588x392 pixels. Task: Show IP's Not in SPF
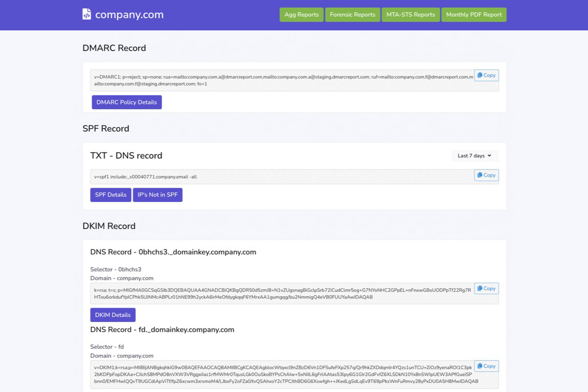[158, 195]
